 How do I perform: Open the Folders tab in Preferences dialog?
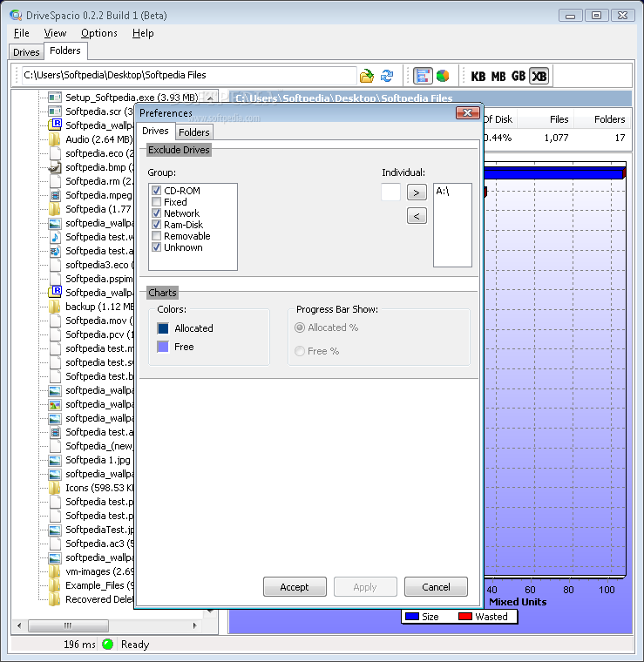[193, 132]
